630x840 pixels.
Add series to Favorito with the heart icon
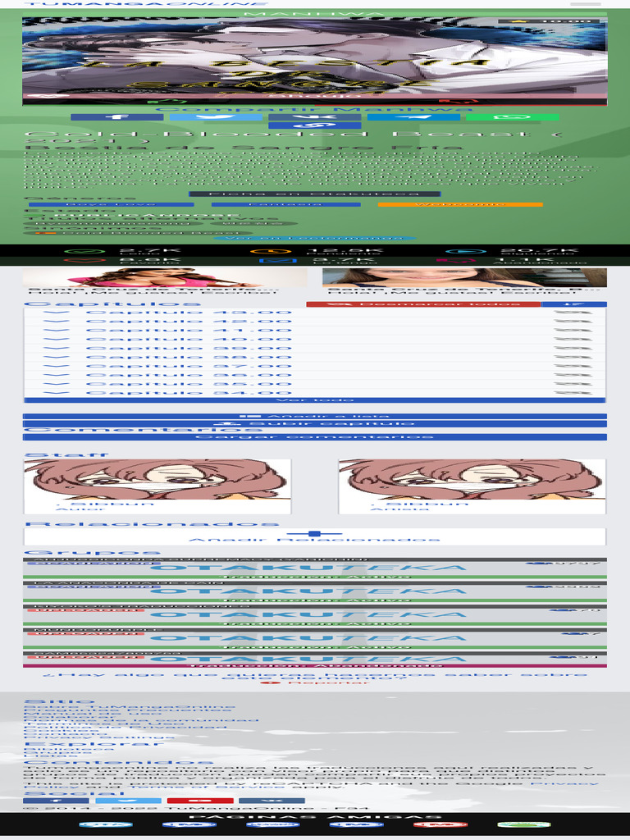84,261
